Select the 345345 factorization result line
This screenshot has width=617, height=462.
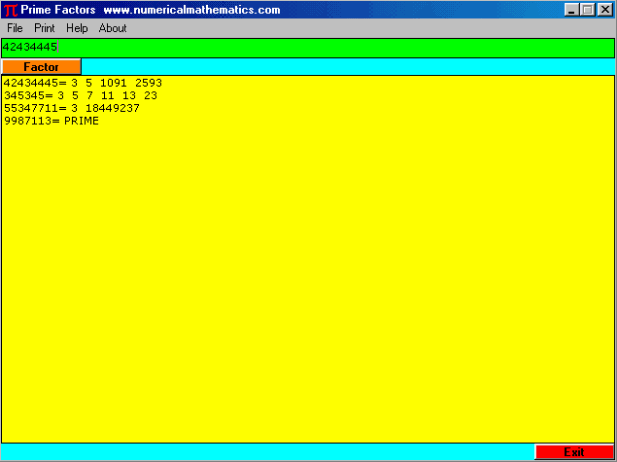point(80,96)
